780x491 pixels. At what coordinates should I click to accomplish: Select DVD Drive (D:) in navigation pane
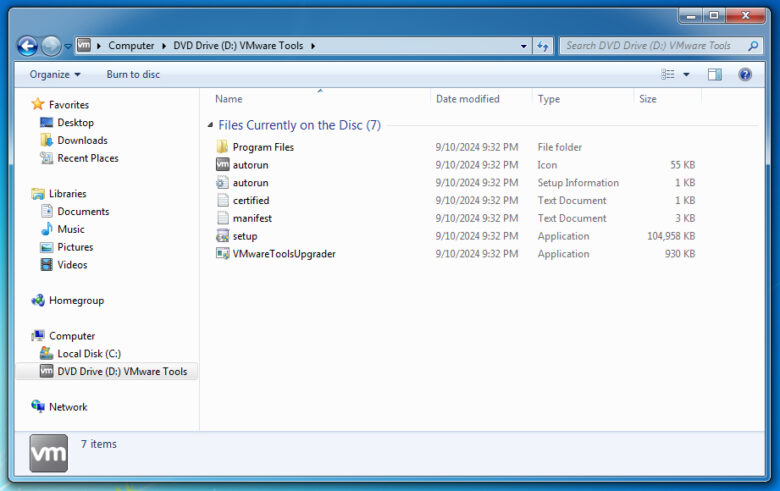click(122, 372)
